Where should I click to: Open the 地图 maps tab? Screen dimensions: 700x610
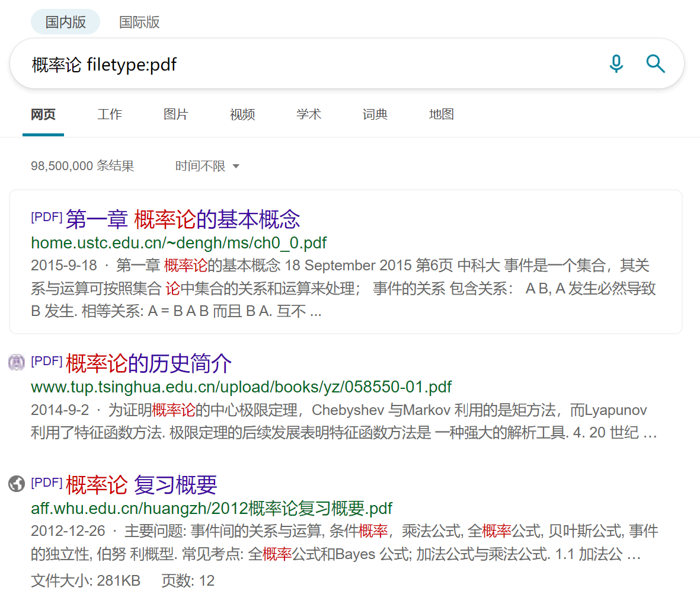[442, 114]
